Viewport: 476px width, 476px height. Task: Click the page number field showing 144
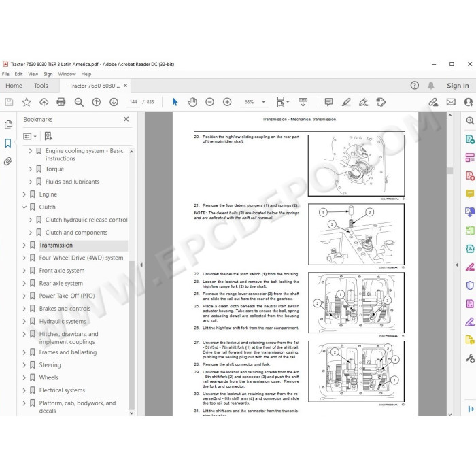coord(133,102)
